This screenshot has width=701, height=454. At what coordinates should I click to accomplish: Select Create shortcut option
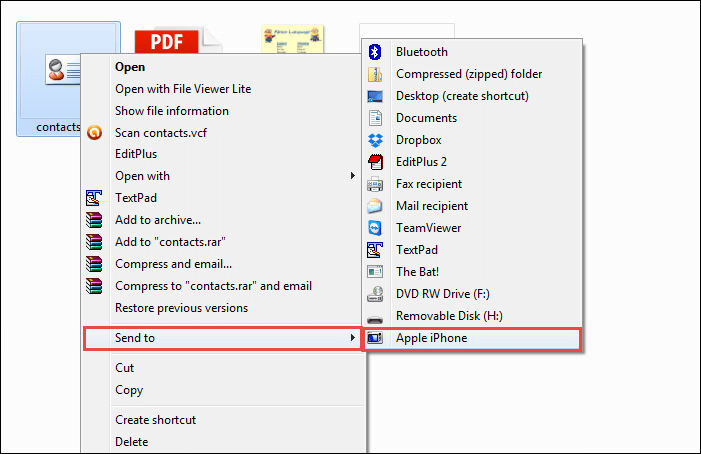[156, 420]
